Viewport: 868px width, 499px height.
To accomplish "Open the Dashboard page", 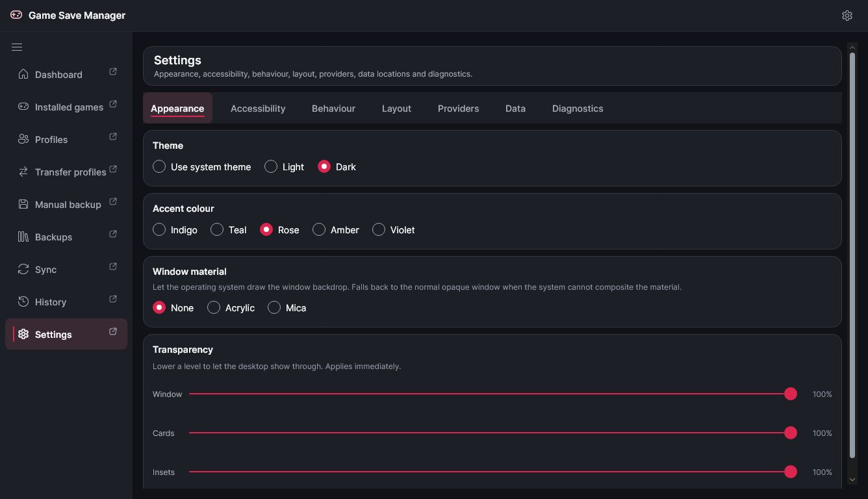I will [x=66, y=74].
